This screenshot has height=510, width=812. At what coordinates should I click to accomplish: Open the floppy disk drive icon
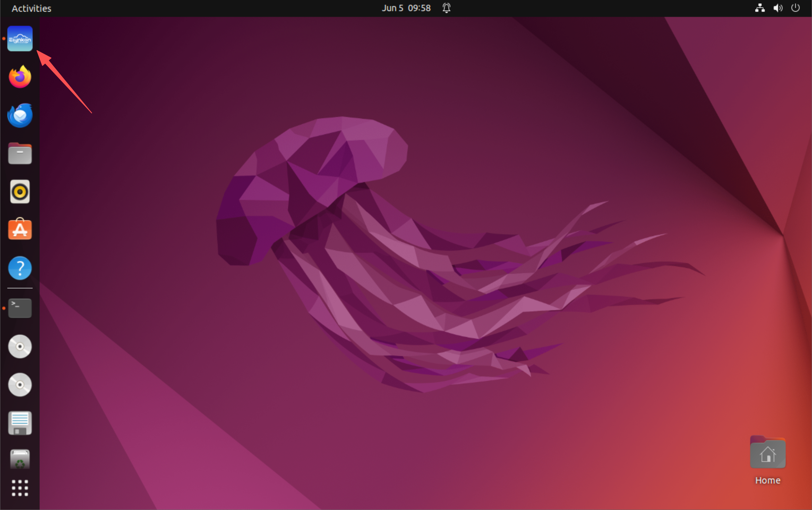click(x=20, y=423)
